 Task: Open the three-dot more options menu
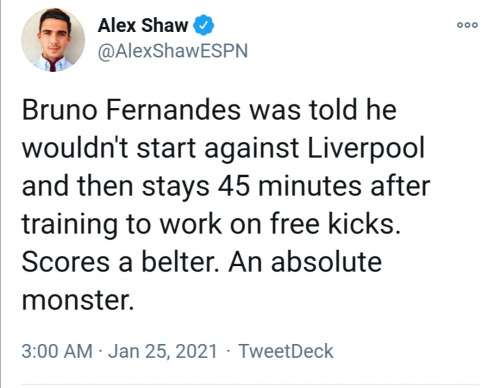coord(467,25)
